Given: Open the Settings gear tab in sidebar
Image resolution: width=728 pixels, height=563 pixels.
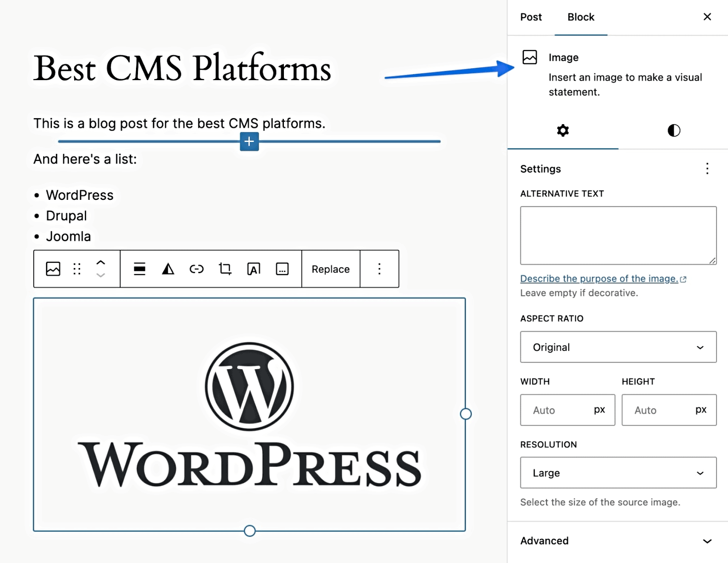Looking at the screenshot, I should tap(562, 130).
